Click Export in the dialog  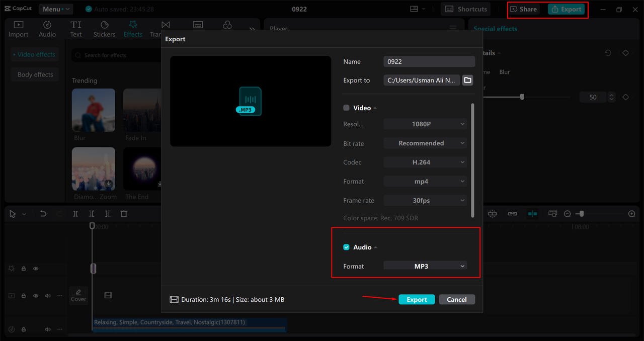tap(417, 299)
